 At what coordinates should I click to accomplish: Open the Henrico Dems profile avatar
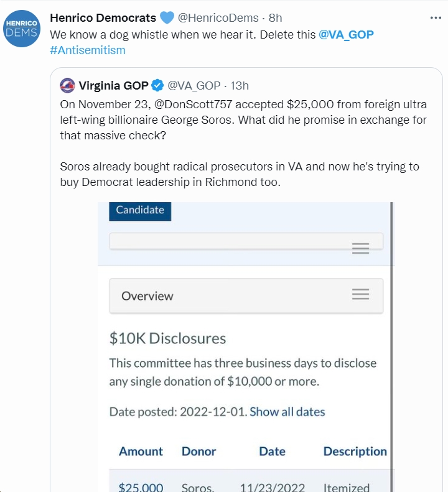pyautogui.click(x=22, y=29)
